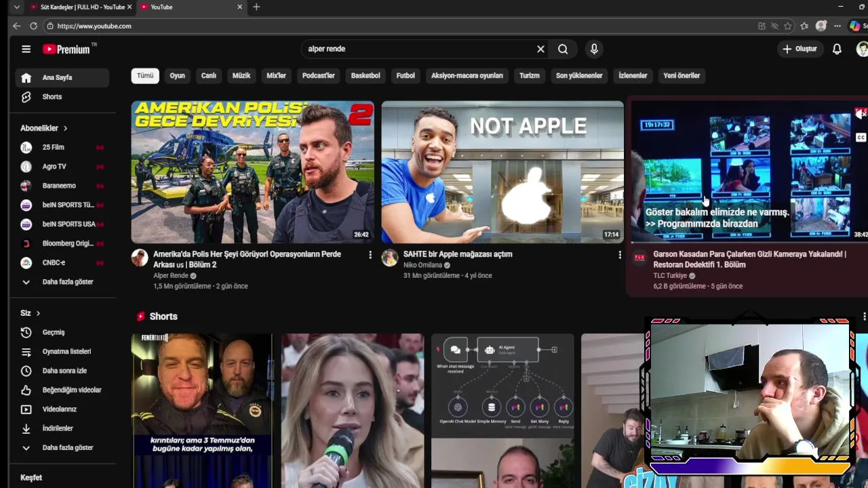
Task: Select the Futbol filter chip
Action: tap(406, 75)
